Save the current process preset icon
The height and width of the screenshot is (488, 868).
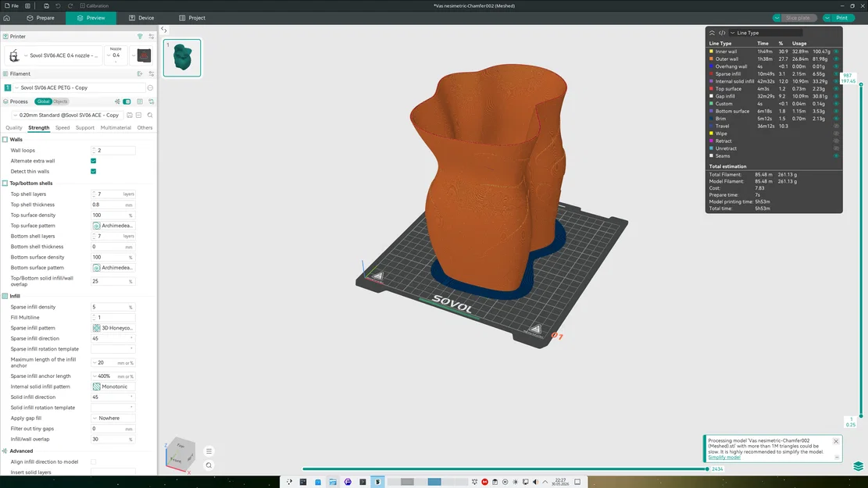click(130, 115)
